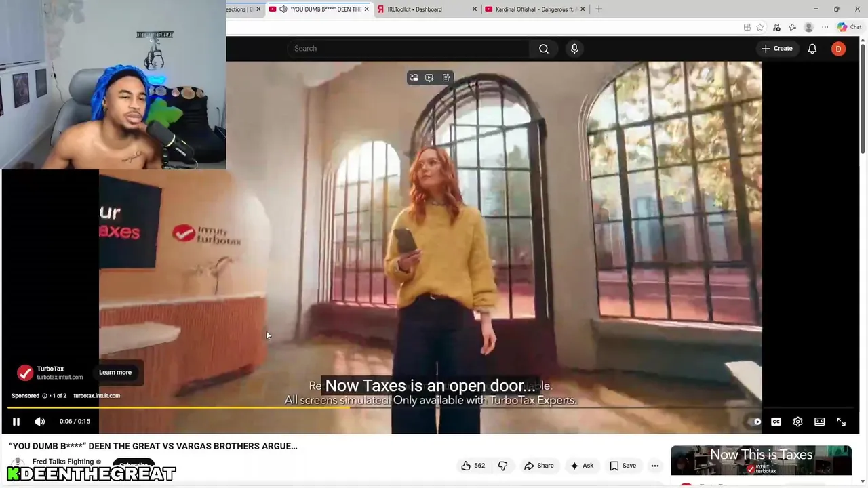The image size is (868, 488).
Task: Switch to theater mode icon
Action: (x=819, y=422)
